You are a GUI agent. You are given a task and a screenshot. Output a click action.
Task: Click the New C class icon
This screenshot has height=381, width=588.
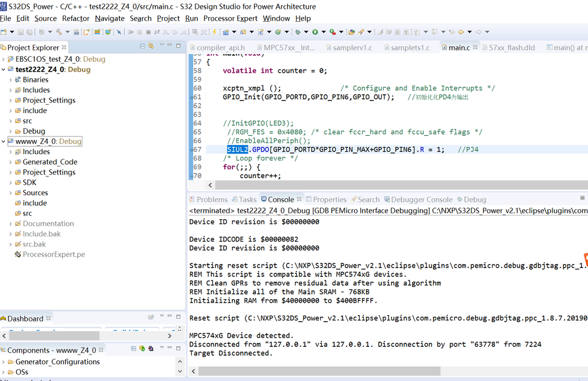[278, 32]
